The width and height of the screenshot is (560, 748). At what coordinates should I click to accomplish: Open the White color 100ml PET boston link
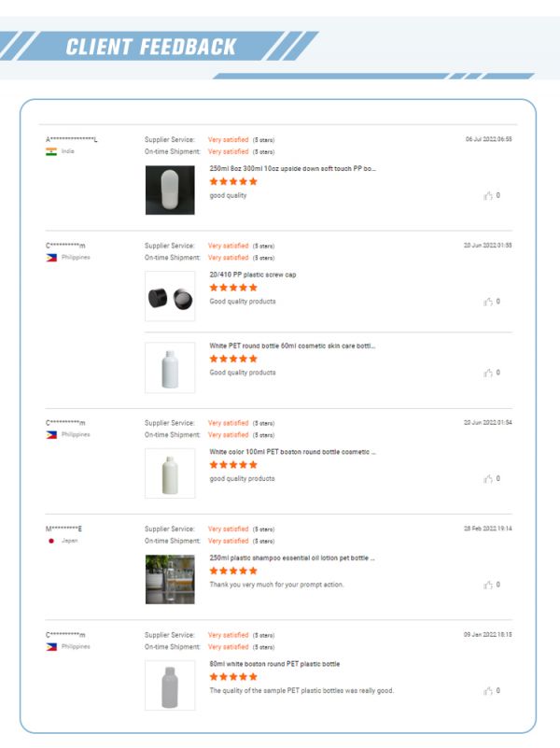(x=292, y=452)
